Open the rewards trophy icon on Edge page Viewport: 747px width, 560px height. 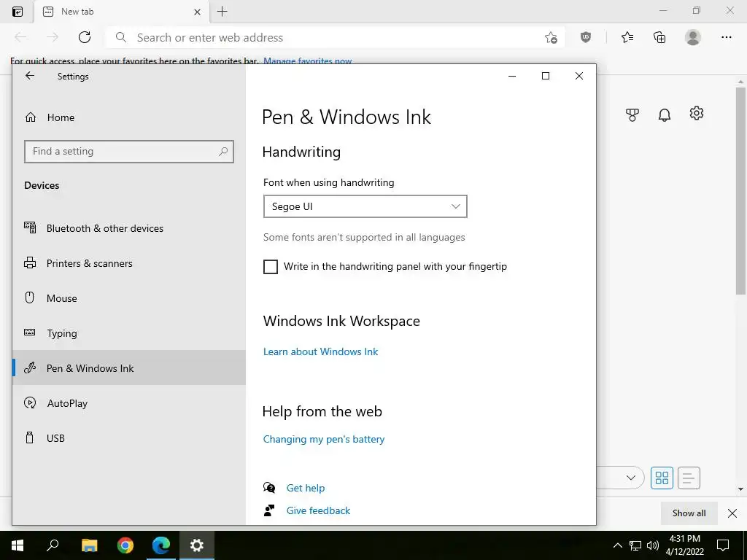[632, 114]
